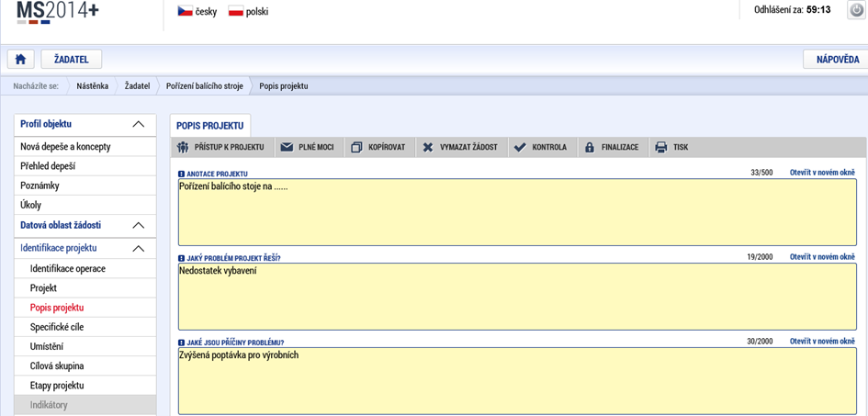Switch language to česky

pos(206,11)
